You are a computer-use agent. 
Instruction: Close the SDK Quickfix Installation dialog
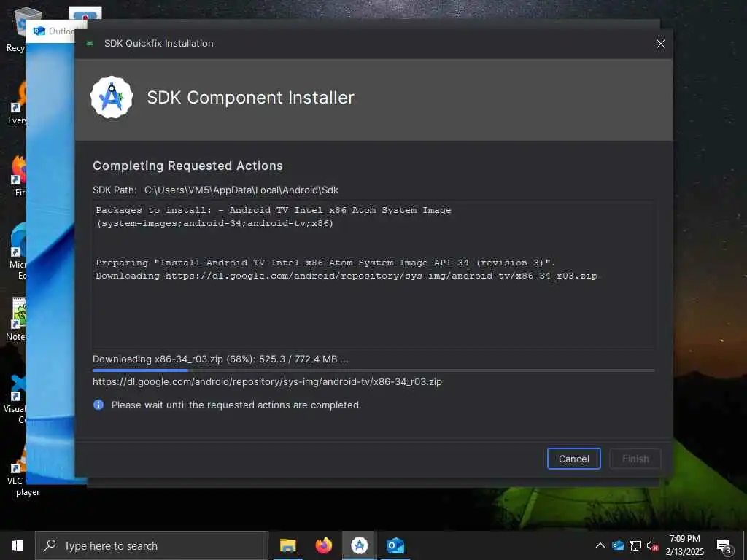point(660,44)
